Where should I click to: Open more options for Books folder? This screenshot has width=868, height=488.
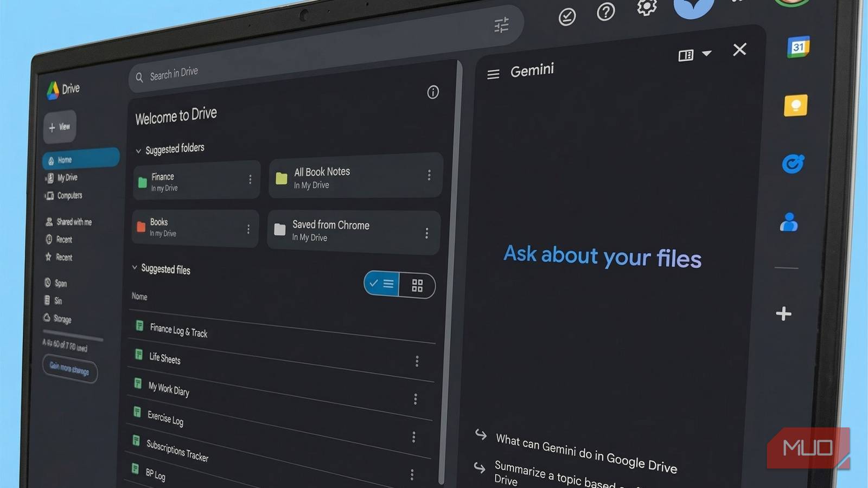pyautogui.click(x=248, y=229)
